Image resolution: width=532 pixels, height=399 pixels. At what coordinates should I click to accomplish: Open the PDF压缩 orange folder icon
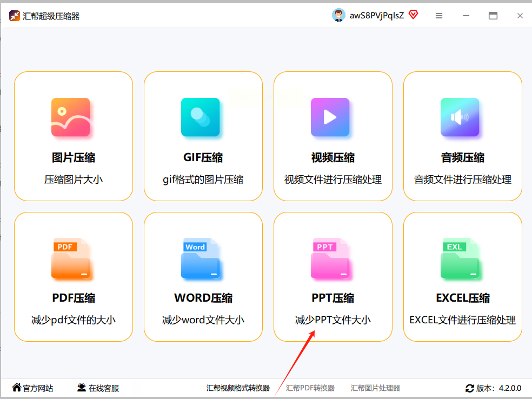click(x=71, y=258)
